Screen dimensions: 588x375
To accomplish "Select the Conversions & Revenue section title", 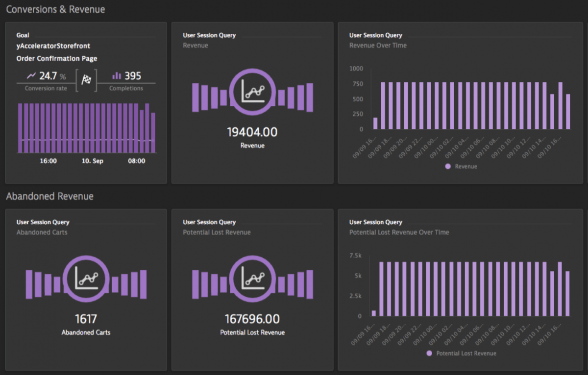I will [x=55, y=9].
